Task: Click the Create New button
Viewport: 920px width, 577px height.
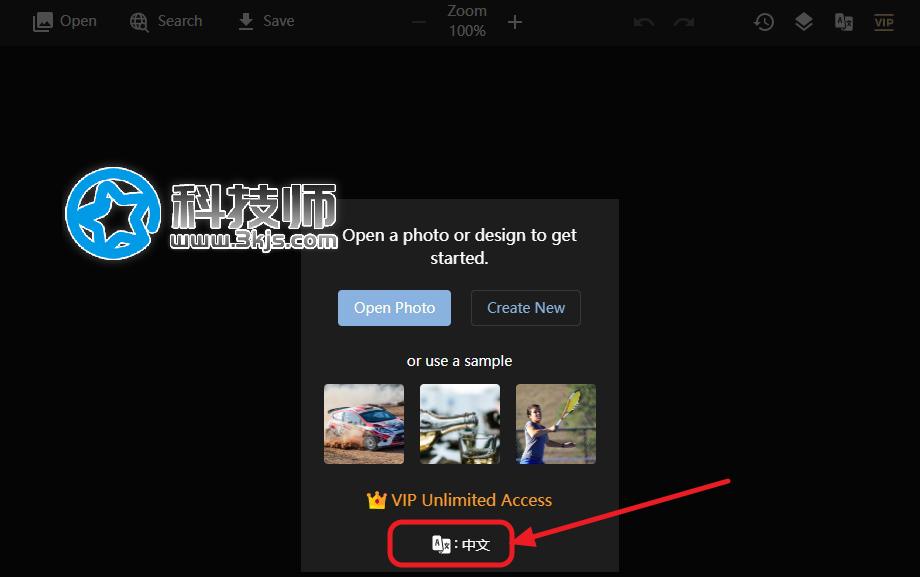Action: tap(526, 308)
